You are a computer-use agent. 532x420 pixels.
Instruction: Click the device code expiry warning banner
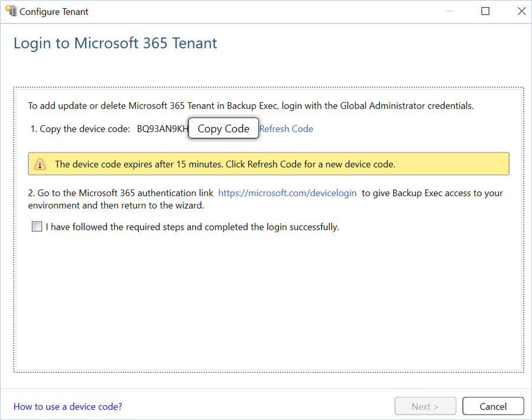click(x=268, y=164)
